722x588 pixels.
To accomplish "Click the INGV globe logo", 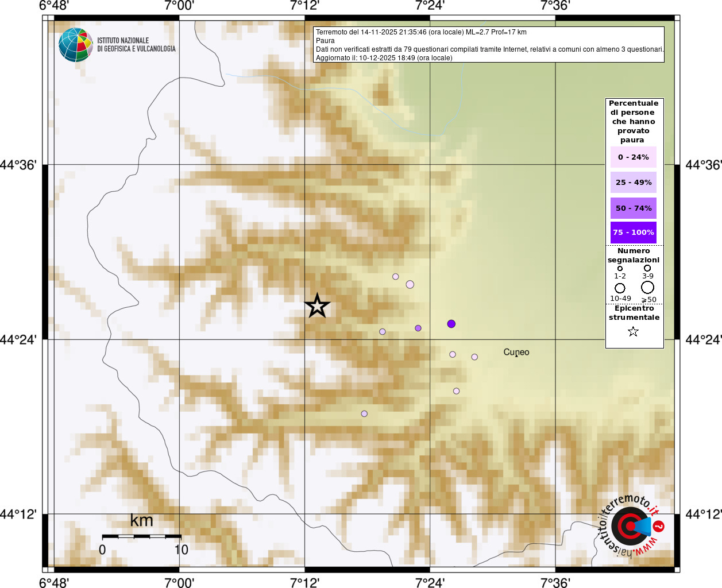I will pos(76,45).
